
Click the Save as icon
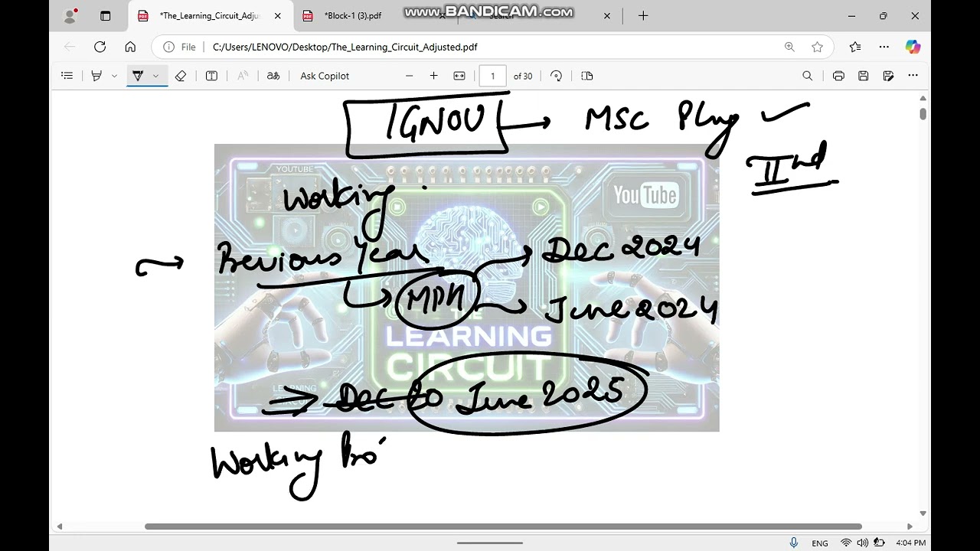pos(888,76)
